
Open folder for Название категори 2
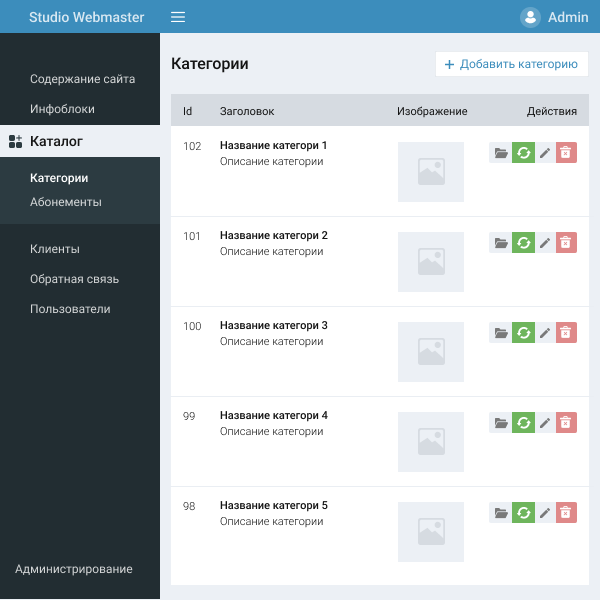501,243
